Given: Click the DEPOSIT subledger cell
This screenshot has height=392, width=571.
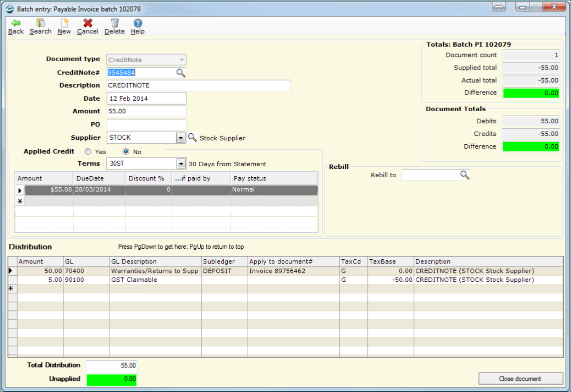Looking at the screenshot, I should tap(225, 271).
